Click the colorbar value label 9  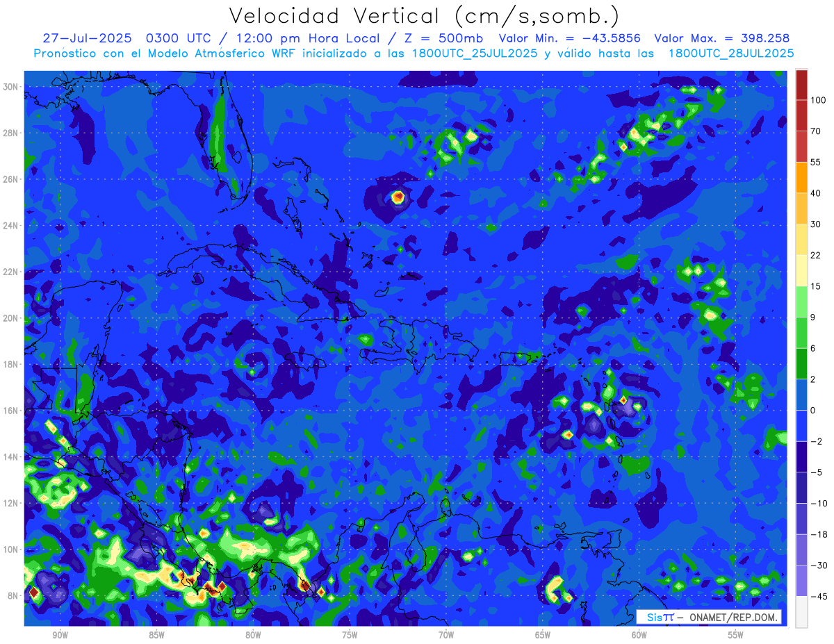click(813, 317)
